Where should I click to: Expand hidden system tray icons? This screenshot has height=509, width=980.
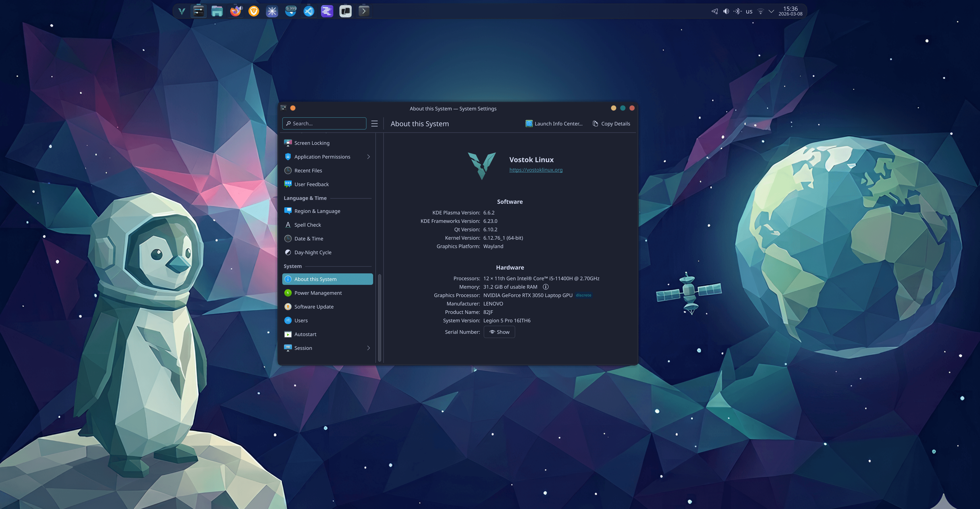point(771,11)
